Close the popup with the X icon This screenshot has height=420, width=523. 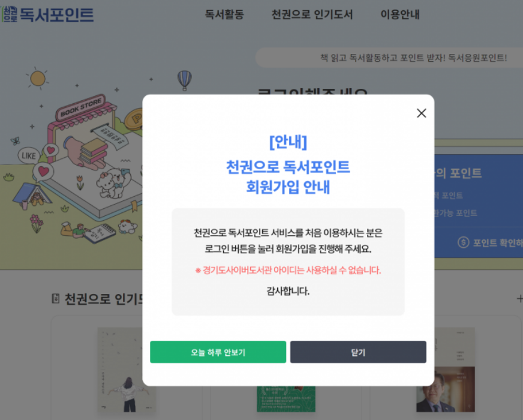421,113
